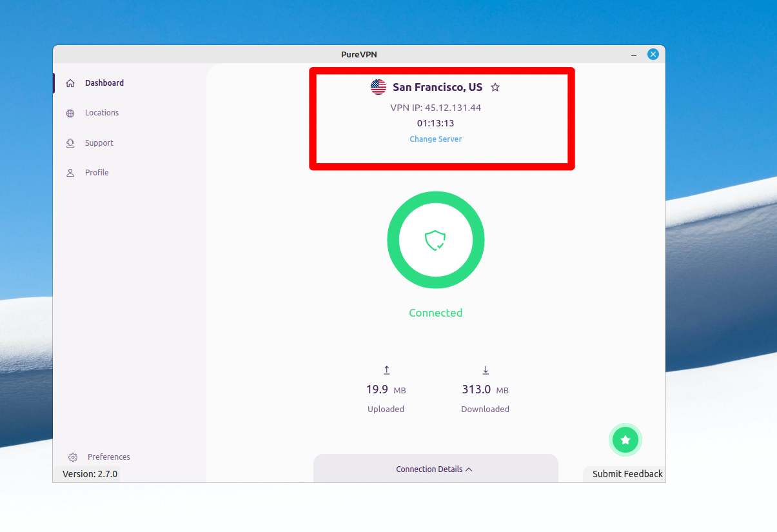777x532 pixels.
Task: Close the PureVPN window
Action: [653, 55]
